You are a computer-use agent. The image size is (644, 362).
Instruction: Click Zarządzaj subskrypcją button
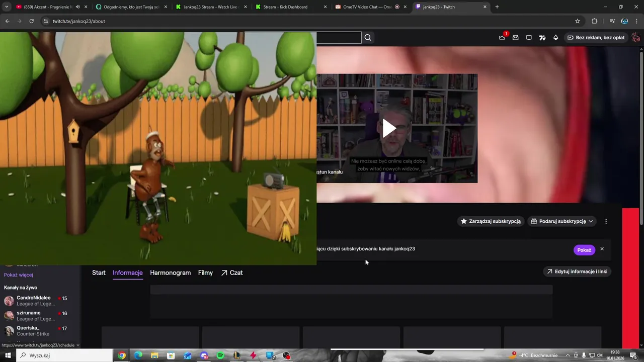[x=491, y=221]
